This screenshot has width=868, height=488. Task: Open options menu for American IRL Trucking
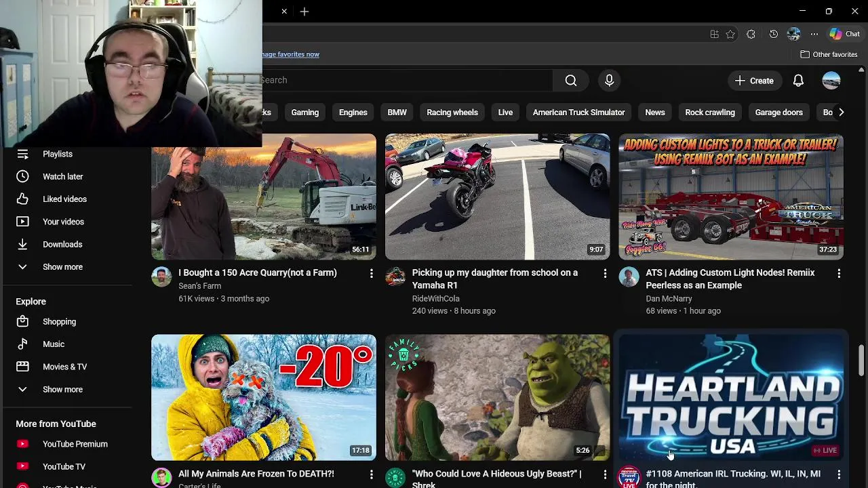pyautogui.click(x=839, y=474)
